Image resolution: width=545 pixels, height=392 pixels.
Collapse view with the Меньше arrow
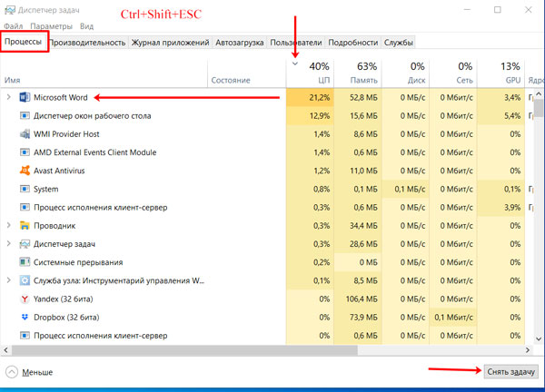12,372
